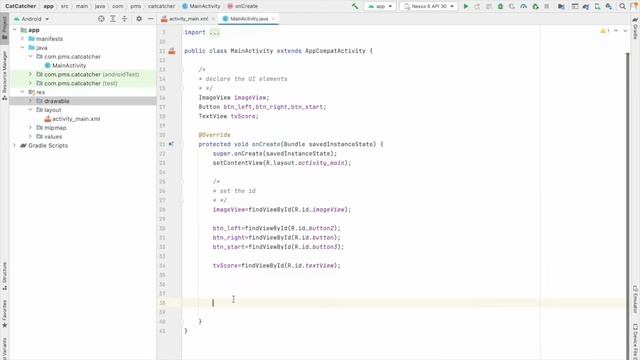Open the Structure side tab

[4, 276]
